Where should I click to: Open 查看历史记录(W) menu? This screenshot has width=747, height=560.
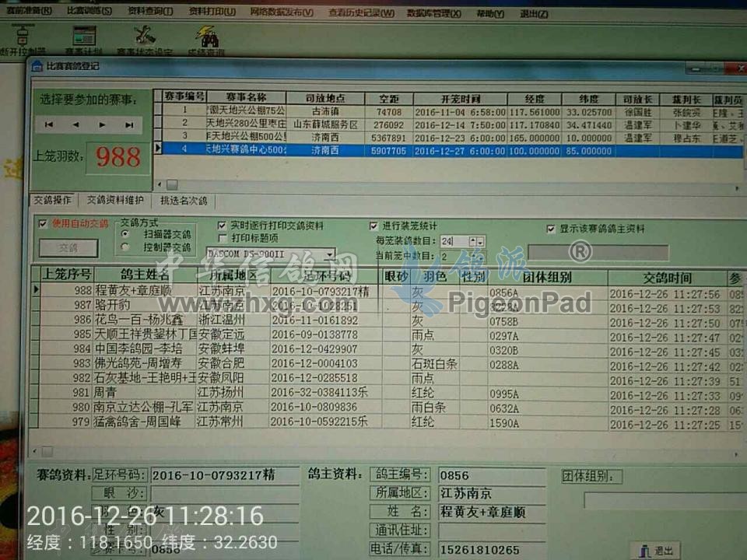point(362,13)
